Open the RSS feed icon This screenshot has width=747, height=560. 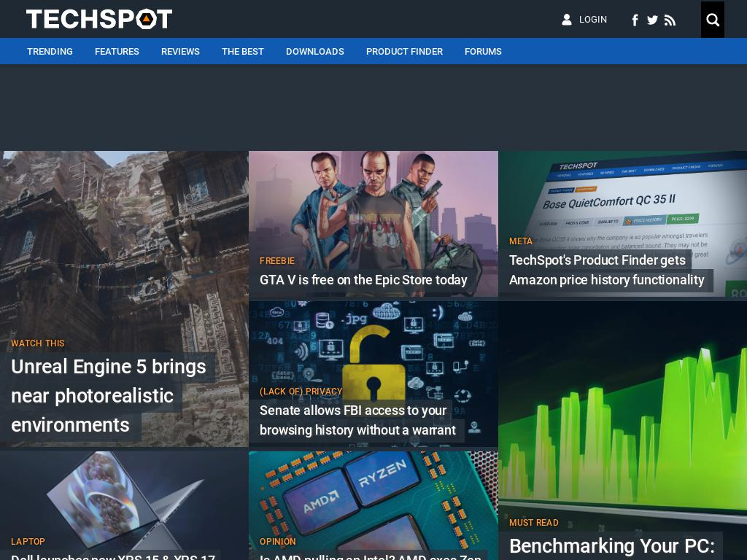(x=670, y=20)
